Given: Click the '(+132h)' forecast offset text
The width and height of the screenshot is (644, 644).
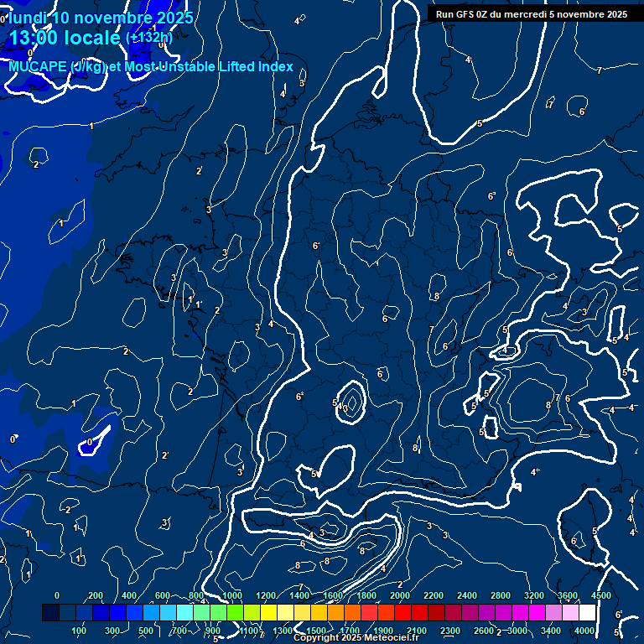Looking at the screenshot, I should point(149,38).
